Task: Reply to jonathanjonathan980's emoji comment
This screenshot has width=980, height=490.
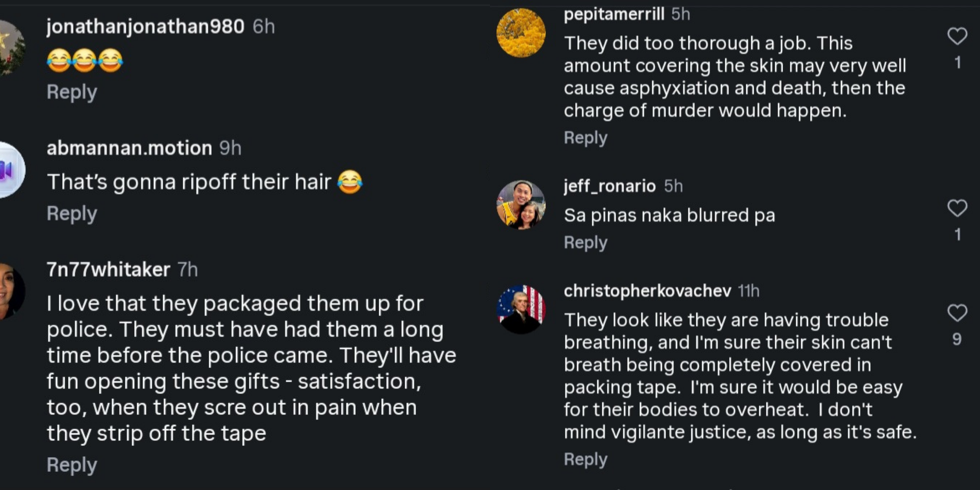Action: (x=72, y=92)
